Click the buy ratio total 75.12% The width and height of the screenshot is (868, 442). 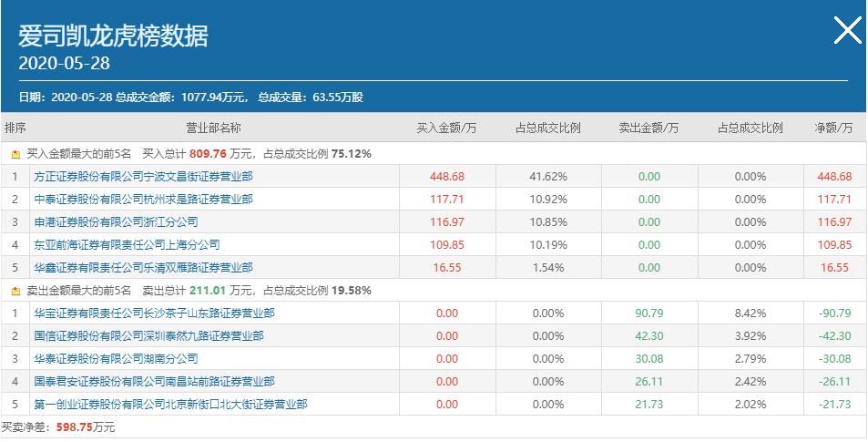352,154
